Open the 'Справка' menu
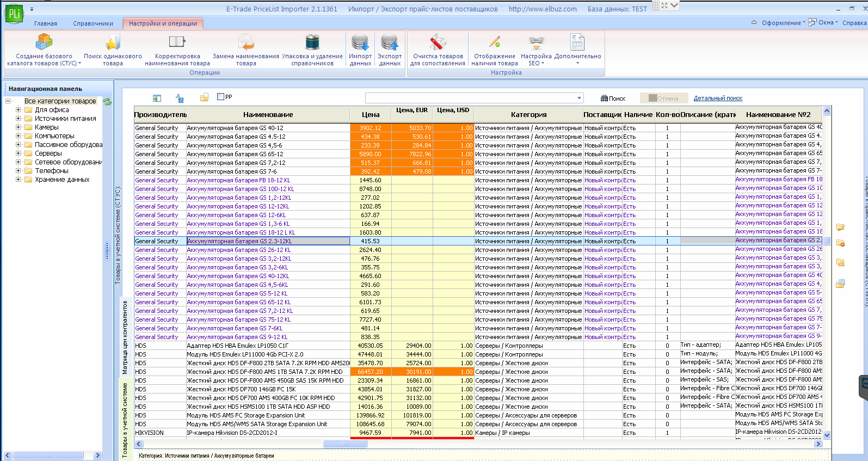The height and width of the screenshot is (461, 868). tap(854, 23)
